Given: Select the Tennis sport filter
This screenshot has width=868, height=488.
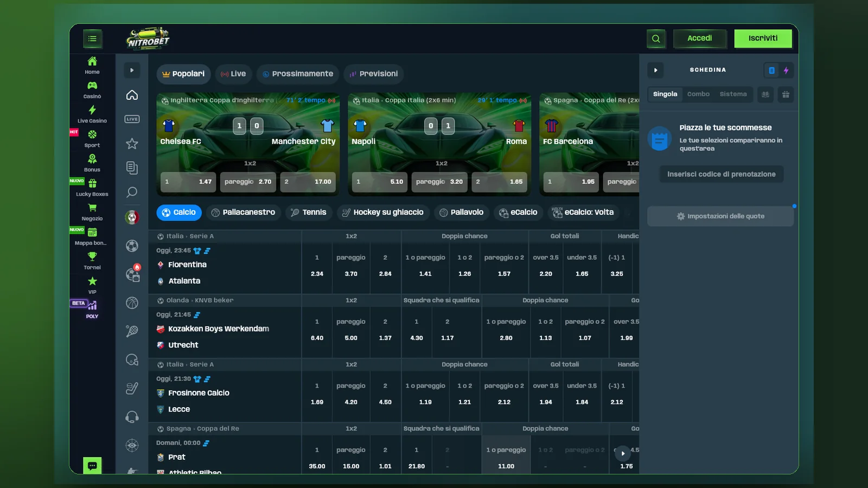Looking at the screenshot, I should [309, 213].
